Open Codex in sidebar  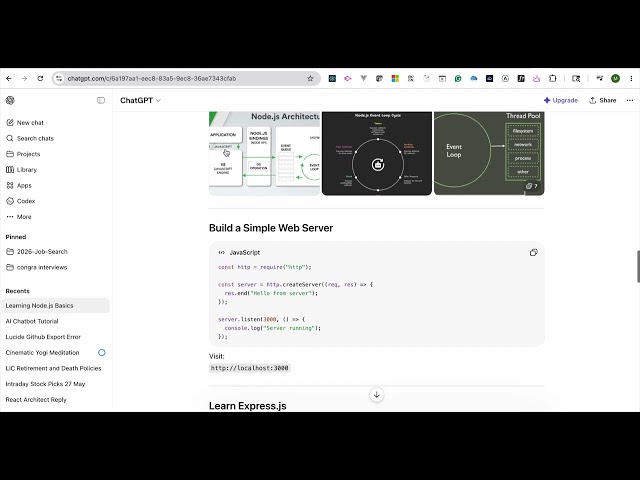point(21,201)
